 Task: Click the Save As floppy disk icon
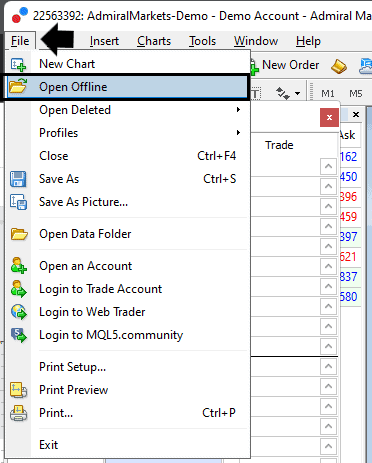click(x=18, y=179)
